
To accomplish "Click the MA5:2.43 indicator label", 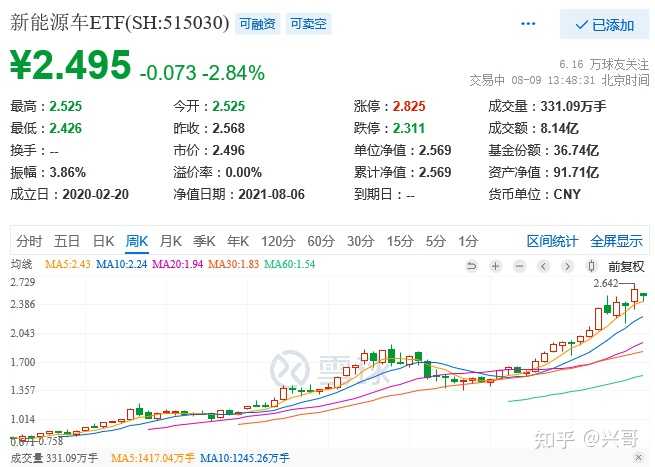I will 68,264.
